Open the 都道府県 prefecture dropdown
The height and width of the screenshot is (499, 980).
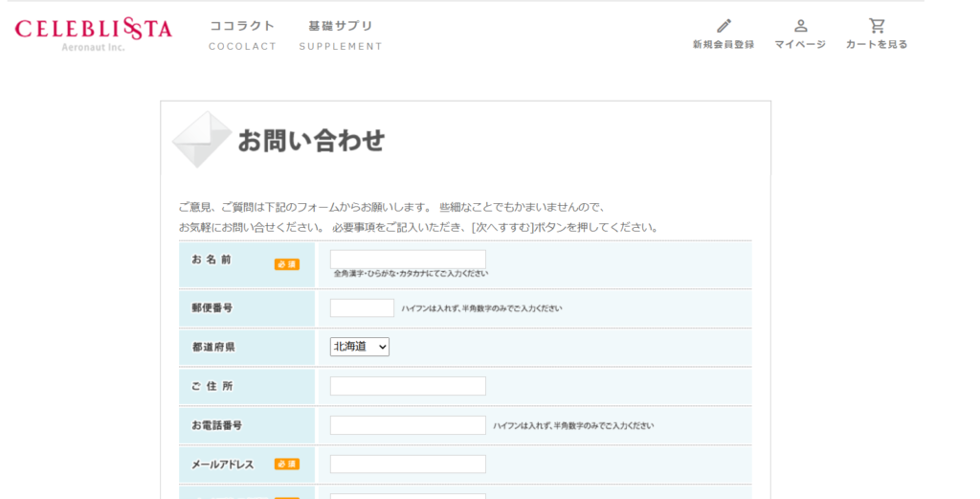[x=360, y=347]
